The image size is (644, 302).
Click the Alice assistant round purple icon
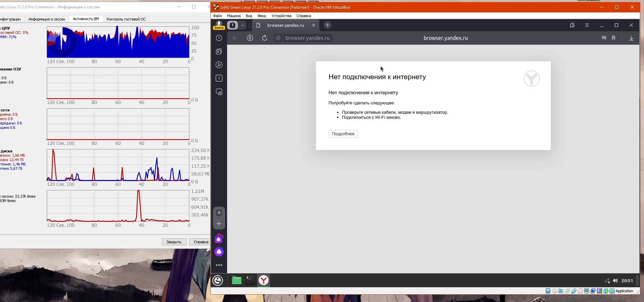click(x=219, y=252)
